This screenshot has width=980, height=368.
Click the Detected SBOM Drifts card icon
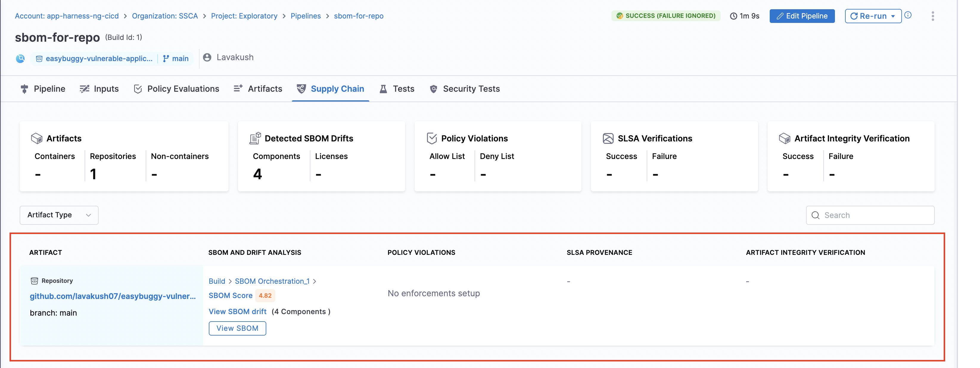click(x=255, y=138)
